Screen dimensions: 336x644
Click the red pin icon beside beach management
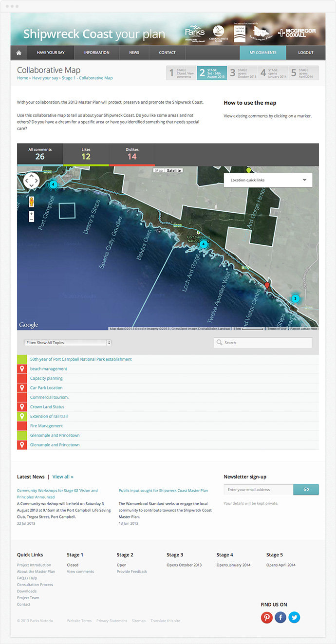22,369
